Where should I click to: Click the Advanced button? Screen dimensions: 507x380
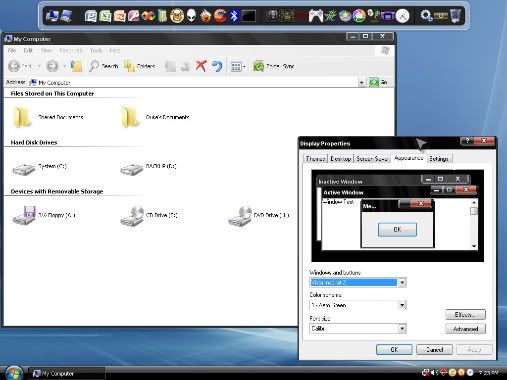coord(465,329)
